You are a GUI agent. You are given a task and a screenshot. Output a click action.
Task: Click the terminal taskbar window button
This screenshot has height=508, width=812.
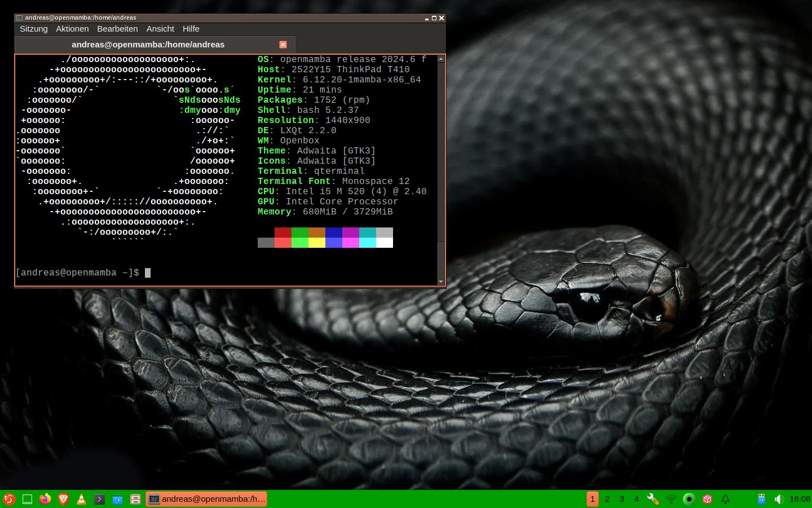point(206,499)
